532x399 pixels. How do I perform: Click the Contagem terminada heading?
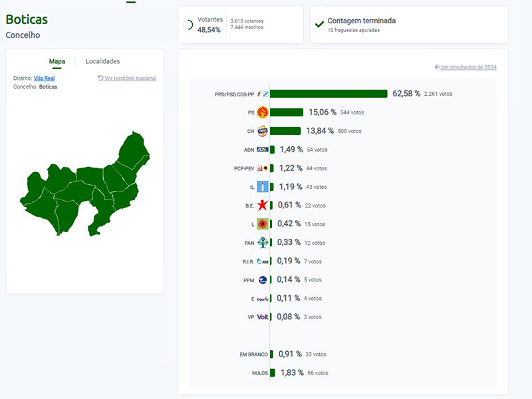coord(362,21)
